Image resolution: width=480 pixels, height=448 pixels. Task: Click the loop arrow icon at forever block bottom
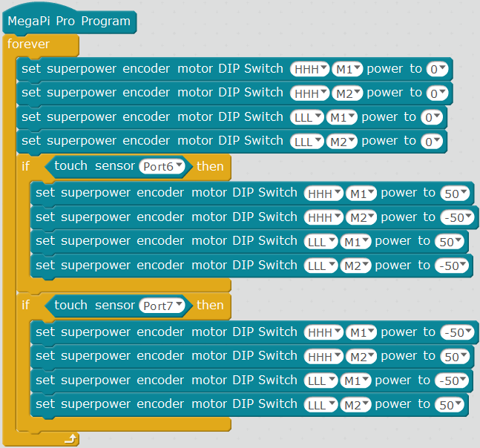(x=70, y=439)
